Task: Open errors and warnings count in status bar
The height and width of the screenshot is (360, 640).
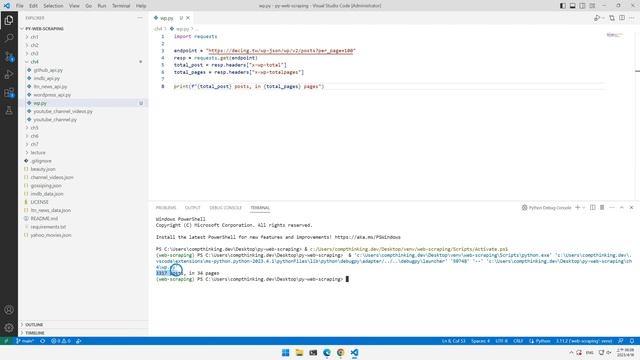Action: [60, 341]
